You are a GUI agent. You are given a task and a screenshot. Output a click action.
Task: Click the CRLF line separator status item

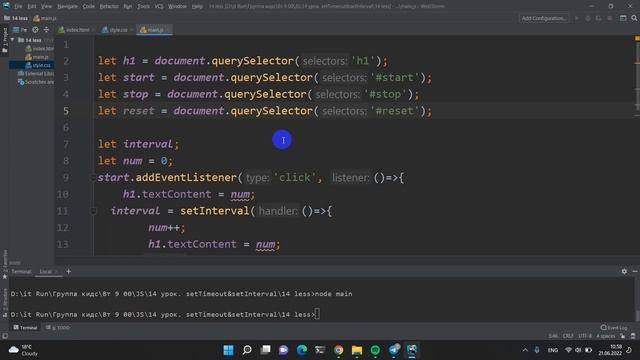coord(568,336)
